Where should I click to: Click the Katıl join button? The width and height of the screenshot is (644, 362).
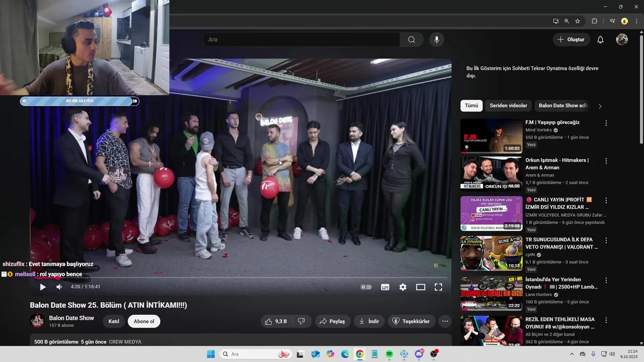(114, 321)
